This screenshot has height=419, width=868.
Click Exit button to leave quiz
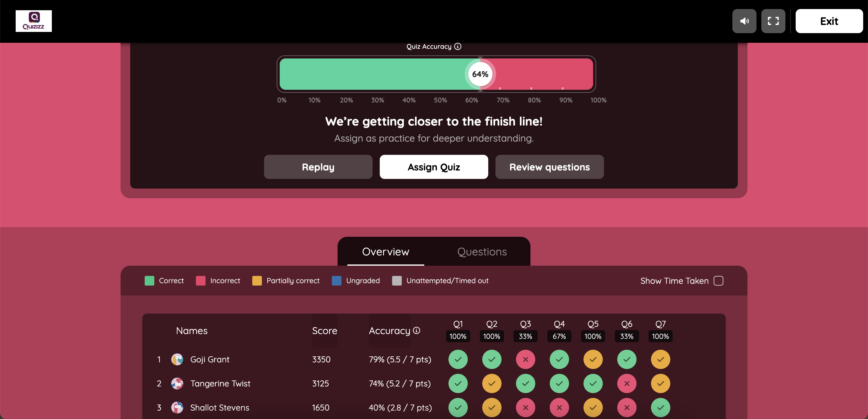pos(829,20)
